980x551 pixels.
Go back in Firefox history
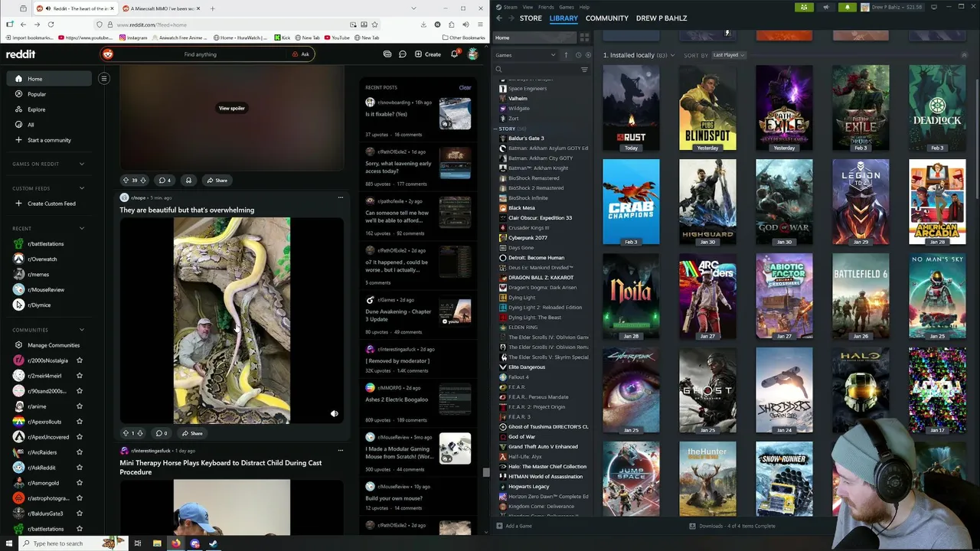pos(23,24)
